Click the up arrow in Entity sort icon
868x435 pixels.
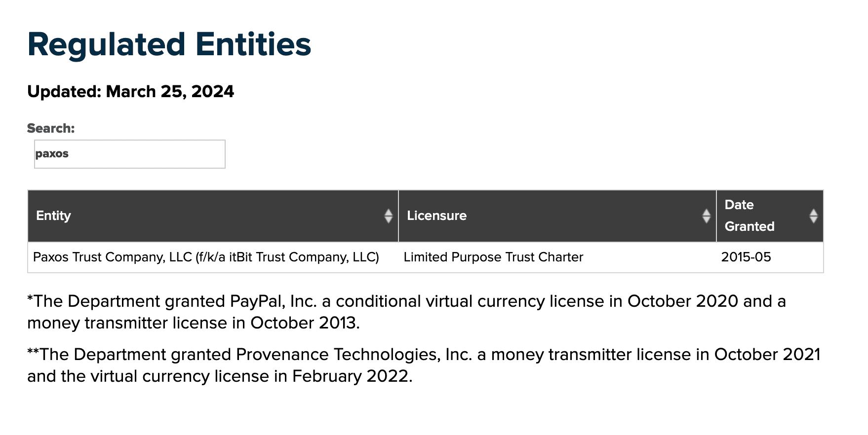click(389, 212)
